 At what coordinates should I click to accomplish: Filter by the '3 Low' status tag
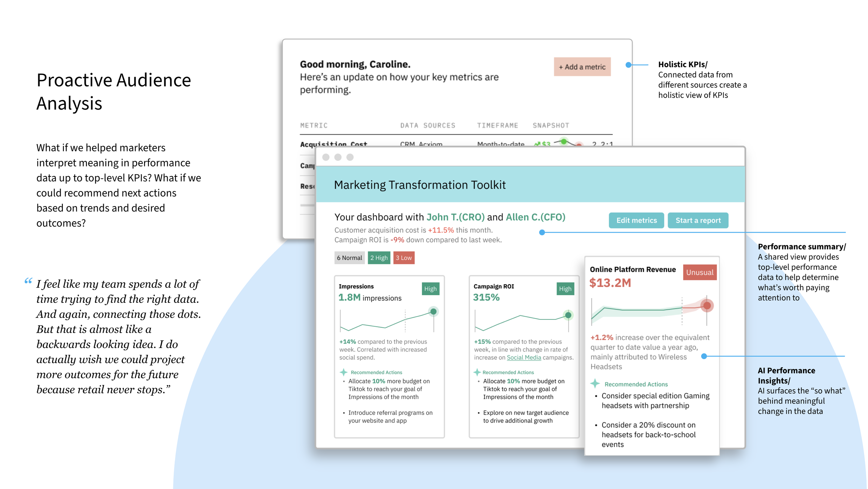pyautogui.click(x=403, y=258)
